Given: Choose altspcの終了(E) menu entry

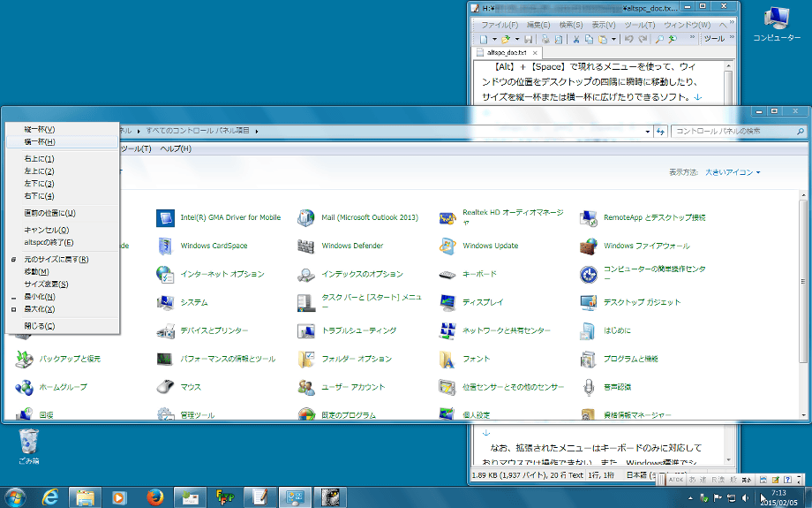Looking at the screenshot, I should click(x=63, y=243).
